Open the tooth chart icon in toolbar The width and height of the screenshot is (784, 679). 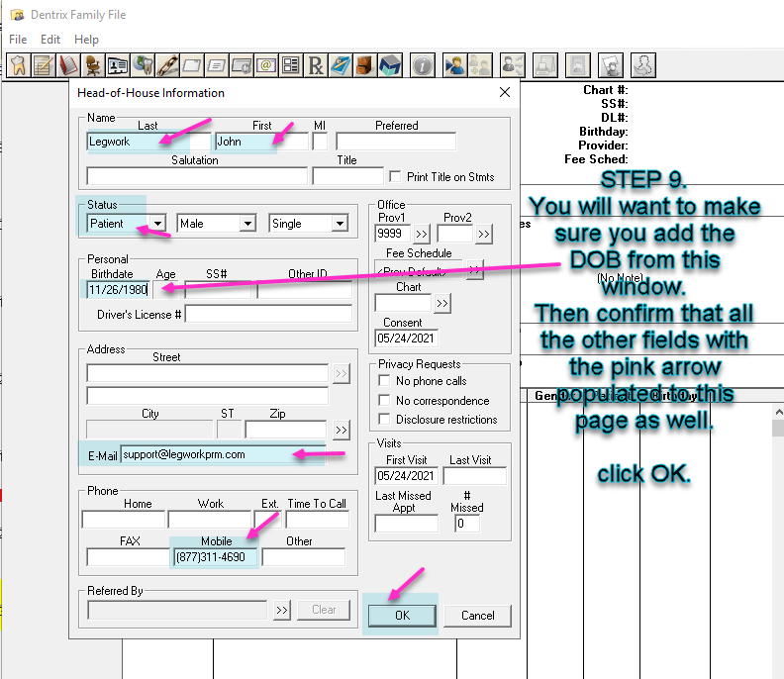pos(19,65)
